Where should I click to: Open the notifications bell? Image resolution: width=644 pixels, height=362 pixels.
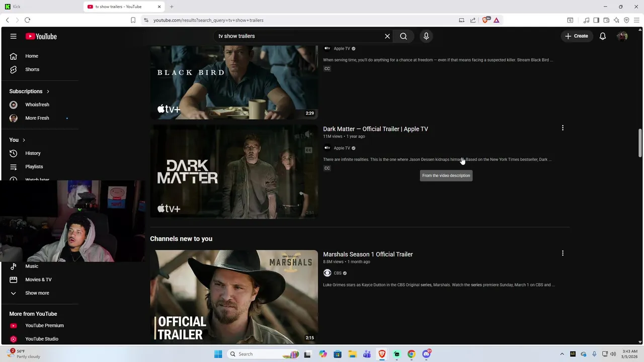click(x=603, y=36)
